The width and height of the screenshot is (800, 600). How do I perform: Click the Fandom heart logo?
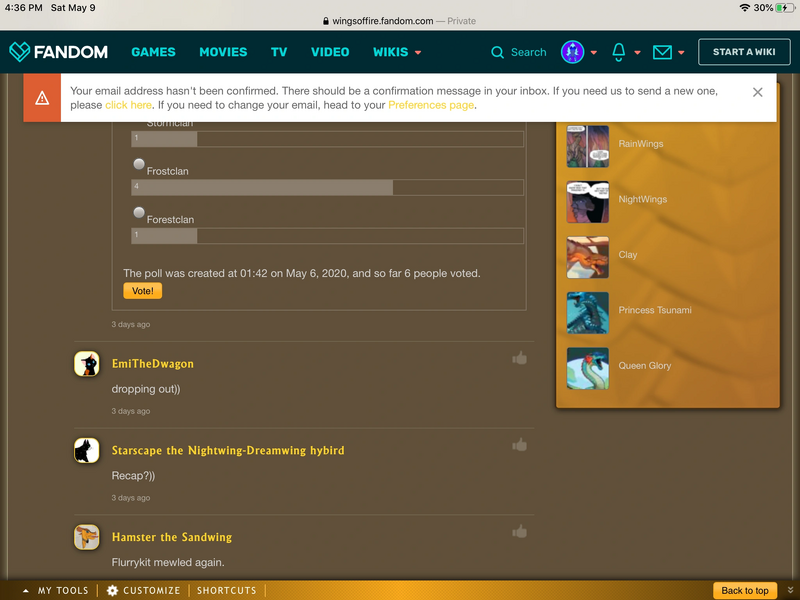click(20, 52)
